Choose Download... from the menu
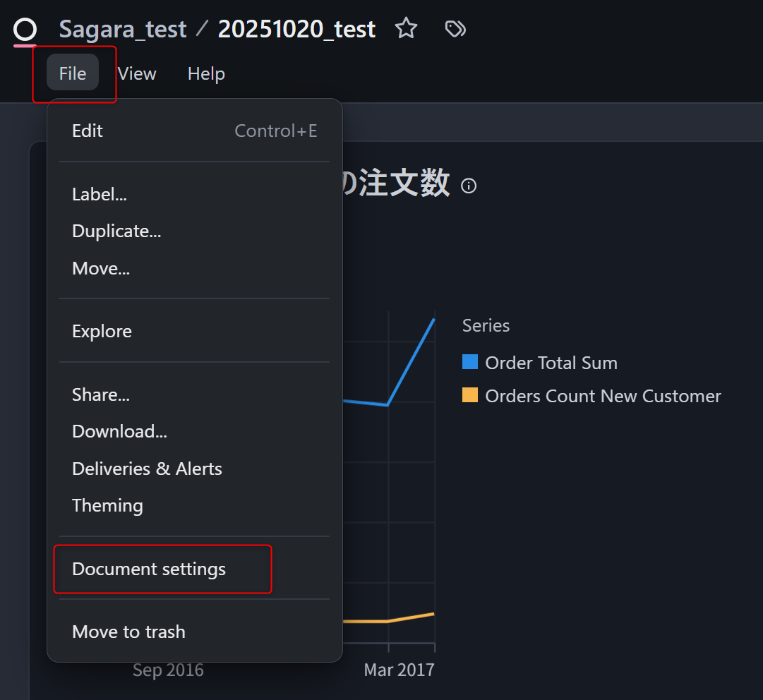Viewport: 763px width, 700px height. pos(119,431)
